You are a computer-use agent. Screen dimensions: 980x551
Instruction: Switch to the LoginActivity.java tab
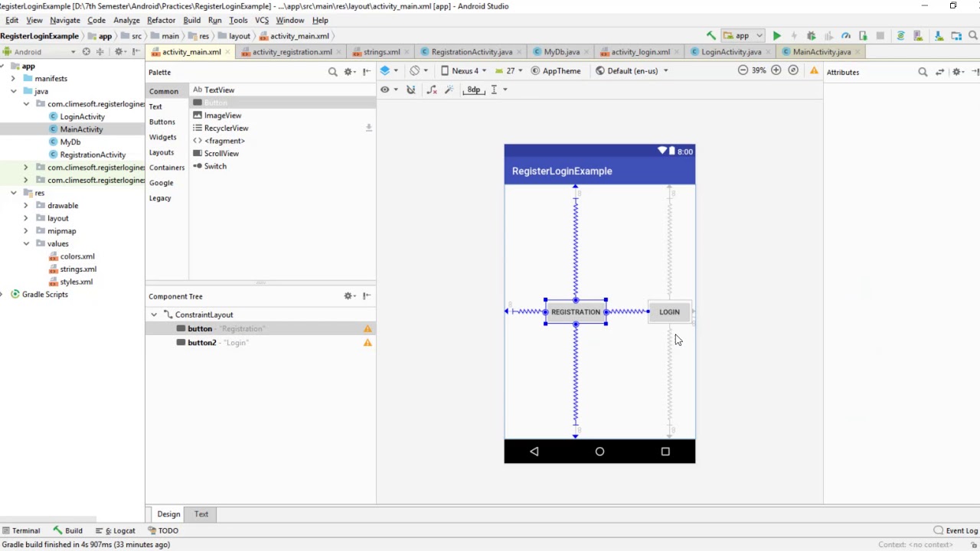point(730,52)
